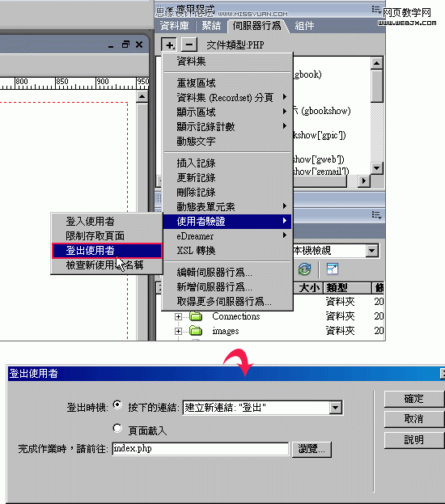Image resolution: width=445 pixels, height=504 pixels.
Task: Select the images folder name
Action: click(226, 331)
